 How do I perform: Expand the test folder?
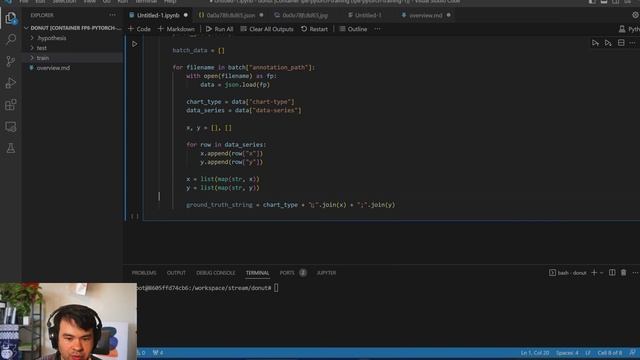[72, 48]
